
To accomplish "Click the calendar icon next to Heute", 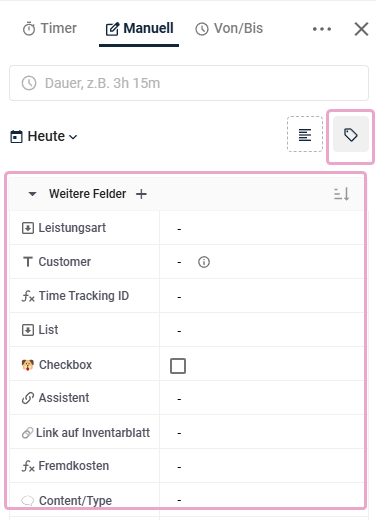I will (16, 137).
